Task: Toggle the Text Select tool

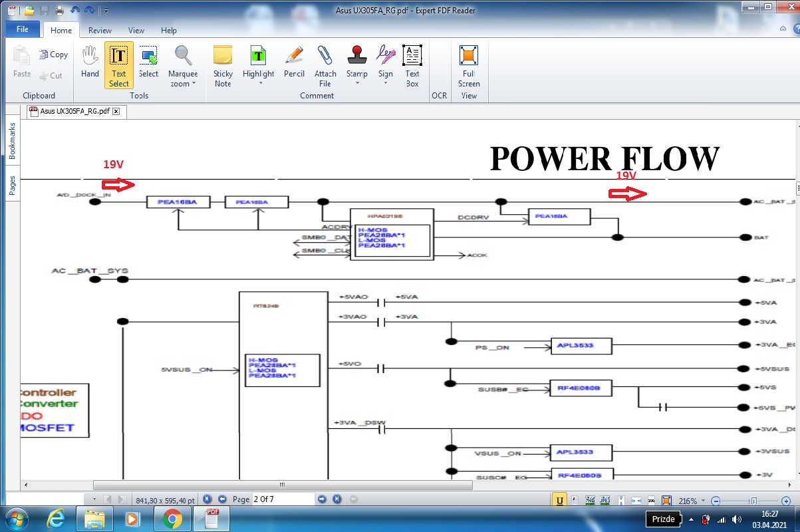Action: click(119, 65)
